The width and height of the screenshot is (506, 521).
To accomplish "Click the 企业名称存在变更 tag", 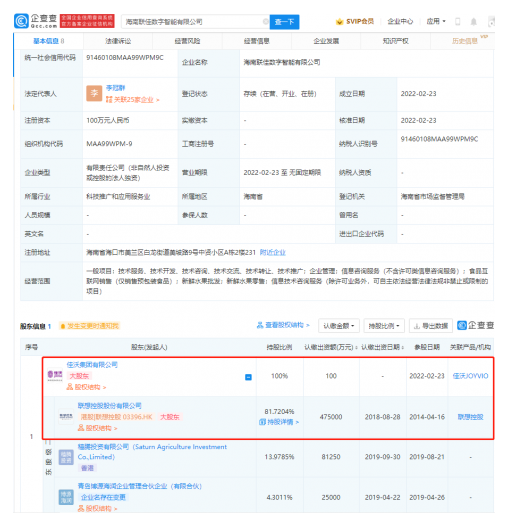I will pyautogui.click(x=103, y=497).
